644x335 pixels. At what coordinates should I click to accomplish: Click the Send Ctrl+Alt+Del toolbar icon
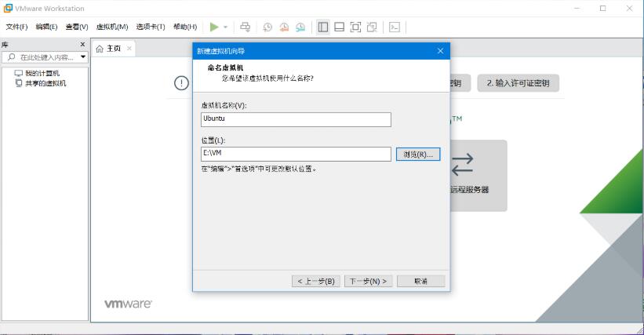click(246, 27)
